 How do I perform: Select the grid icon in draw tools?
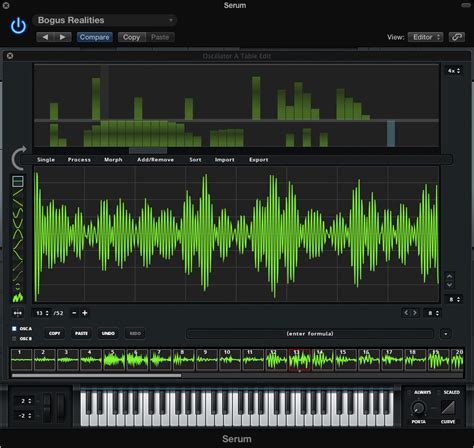18,181
